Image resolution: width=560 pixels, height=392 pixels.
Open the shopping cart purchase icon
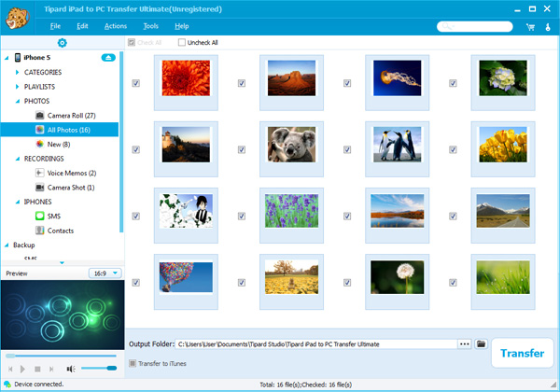530,27
